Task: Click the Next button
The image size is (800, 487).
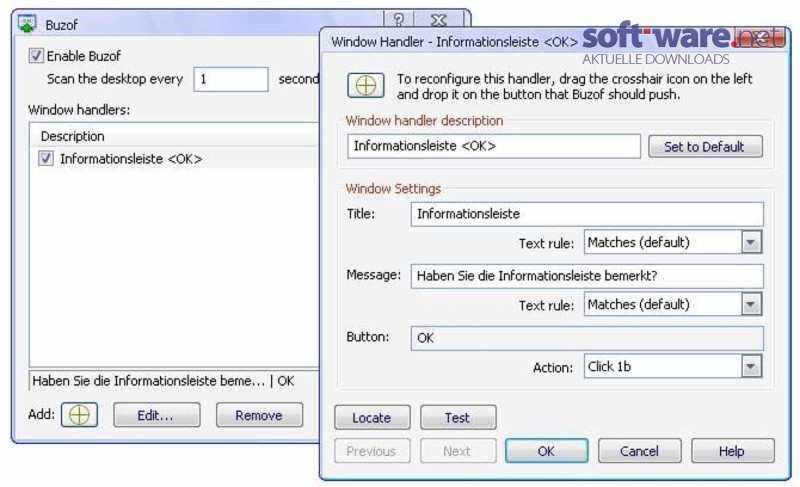Action: click(x=458, y=451)
